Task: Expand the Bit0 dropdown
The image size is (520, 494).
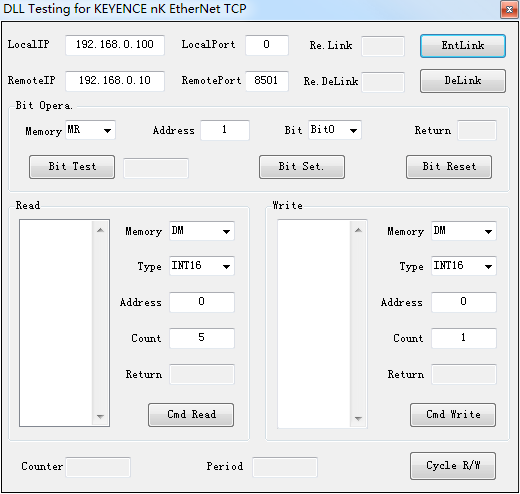Action: [335, 130]
